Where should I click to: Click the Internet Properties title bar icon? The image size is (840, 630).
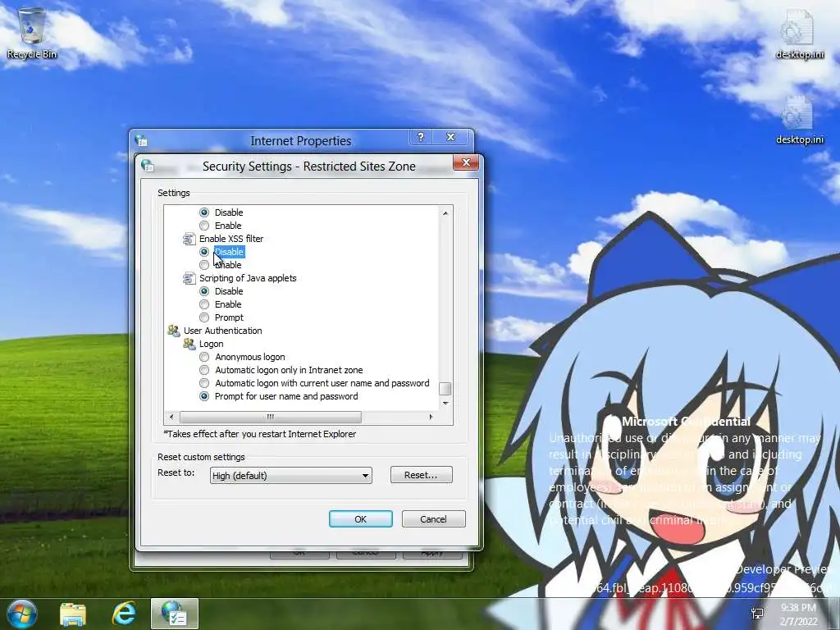(x=141, y=141)
